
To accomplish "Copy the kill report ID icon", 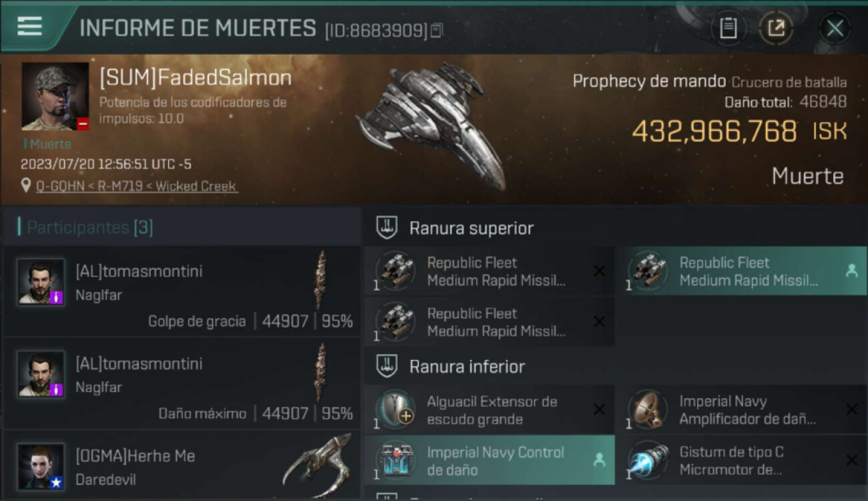I will (437, 30).
